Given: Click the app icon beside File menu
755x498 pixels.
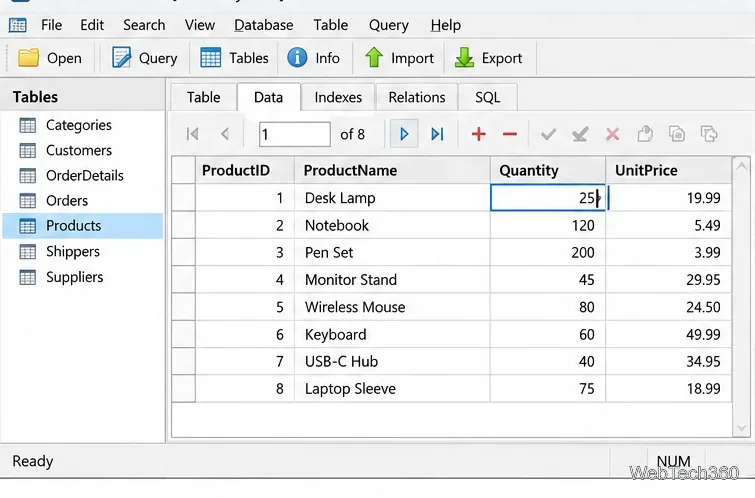Looking at the screenshot, I should click(x=18, y=25).
